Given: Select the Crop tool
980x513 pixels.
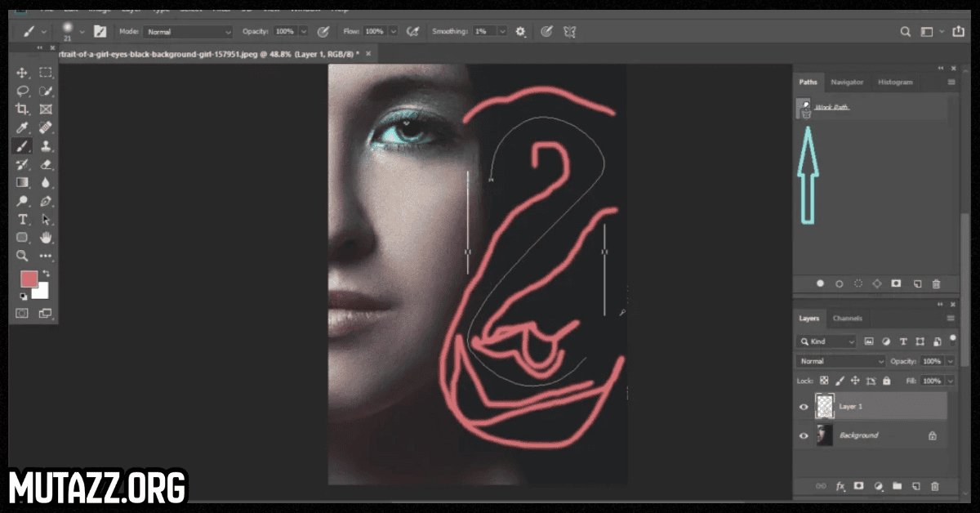Looking at the screenshot, I should 23,109.
